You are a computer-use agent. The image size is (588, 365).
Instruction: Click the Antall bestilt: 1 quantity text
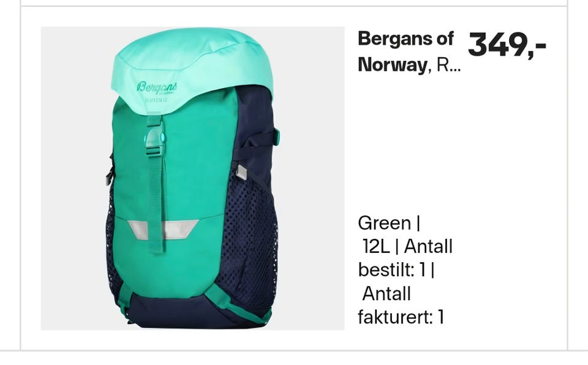pos(405,258)
